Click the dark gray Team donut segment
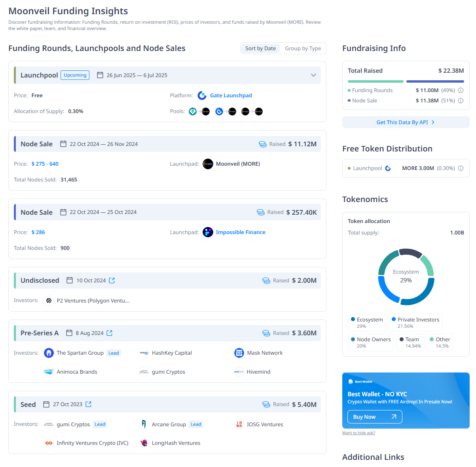476x467 pixels. [410, 252]
